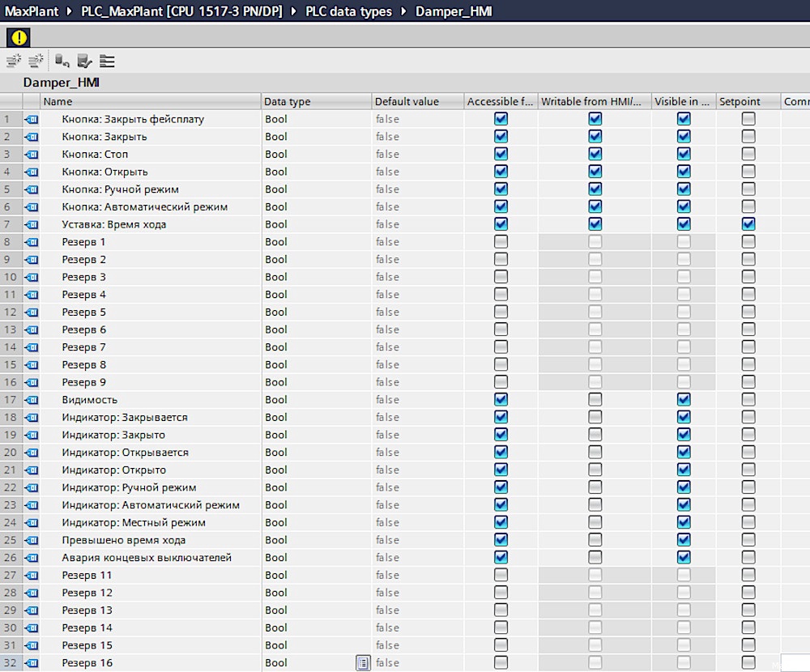Open breadcrumb arrow after MaxPlant

coord(69,11)
